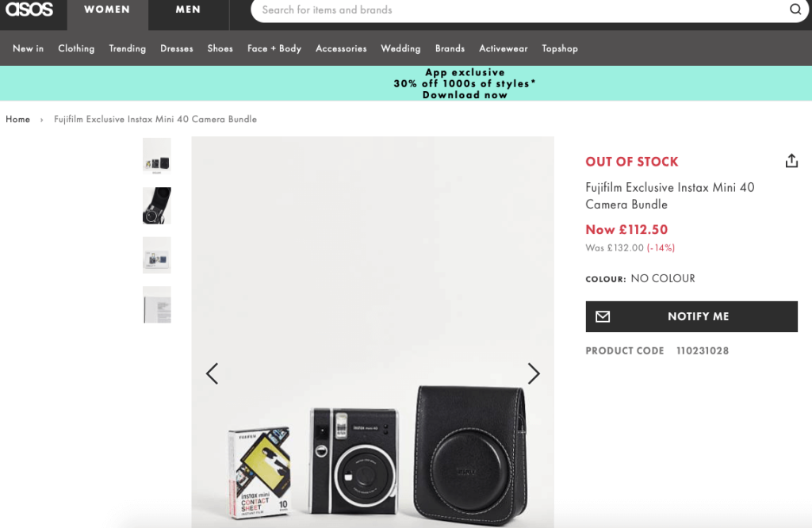Viewport: 812px width, 528px height.
Task: Open the 30% off app exclusive banner
Action: (x=464, y=82)
